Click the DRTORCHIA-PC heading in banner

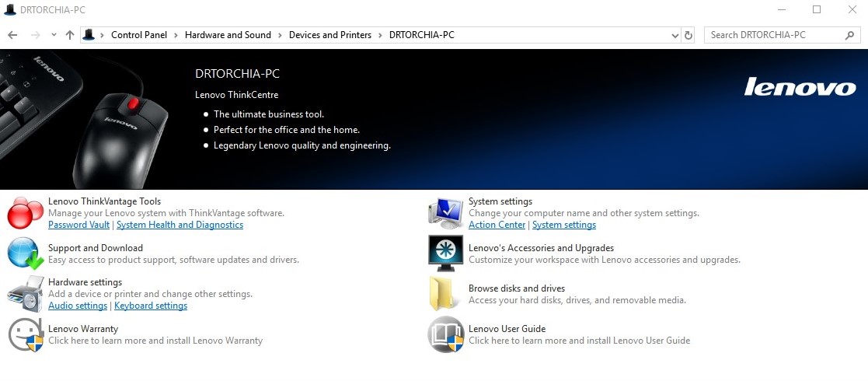238,74
